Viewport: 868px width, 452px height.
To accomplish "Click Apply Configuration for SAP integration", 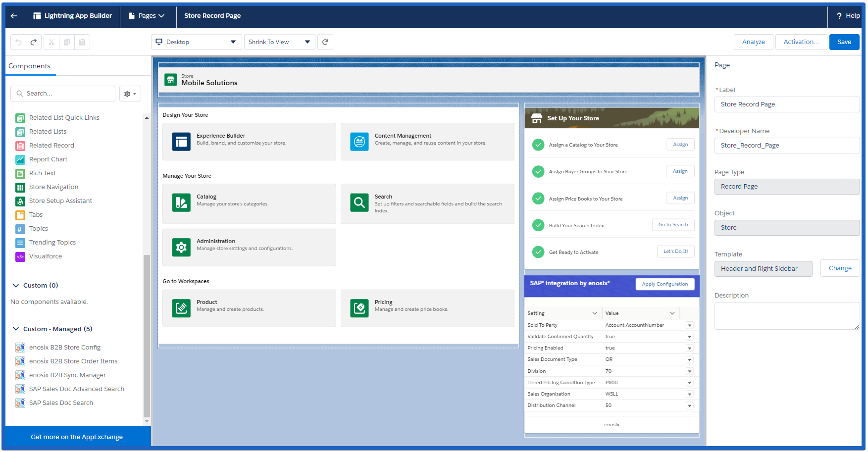I will (x=664, y=284).
